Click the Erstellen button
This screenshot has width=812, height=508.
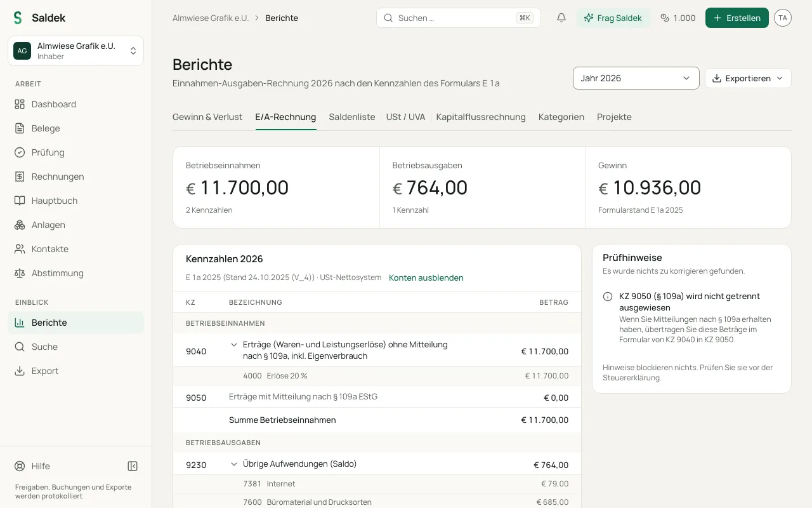(x=737, y=18)
